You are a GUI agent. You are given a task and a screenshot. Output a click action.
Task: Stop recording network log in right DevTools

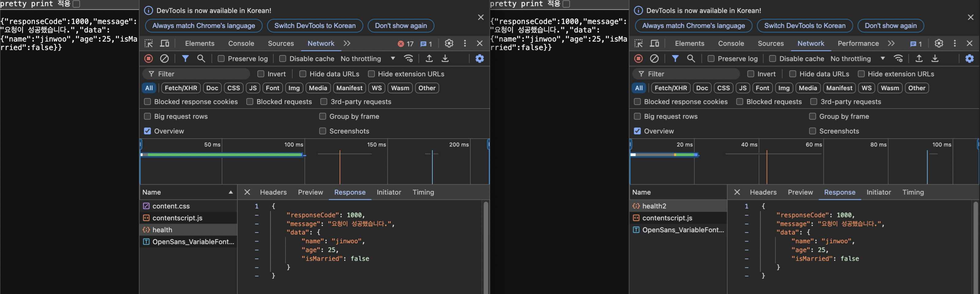(x=638, y=58)
